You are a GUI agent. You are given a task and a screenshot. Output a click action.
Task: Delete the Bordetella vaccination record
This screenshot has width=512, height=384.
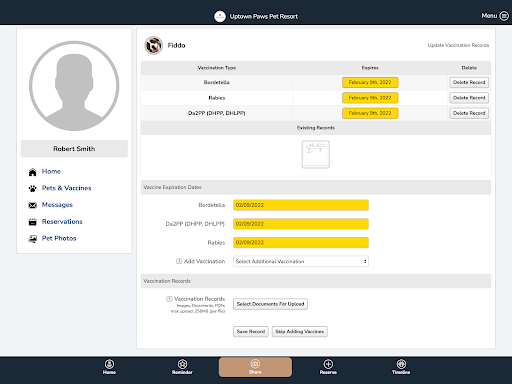[469, 82]
